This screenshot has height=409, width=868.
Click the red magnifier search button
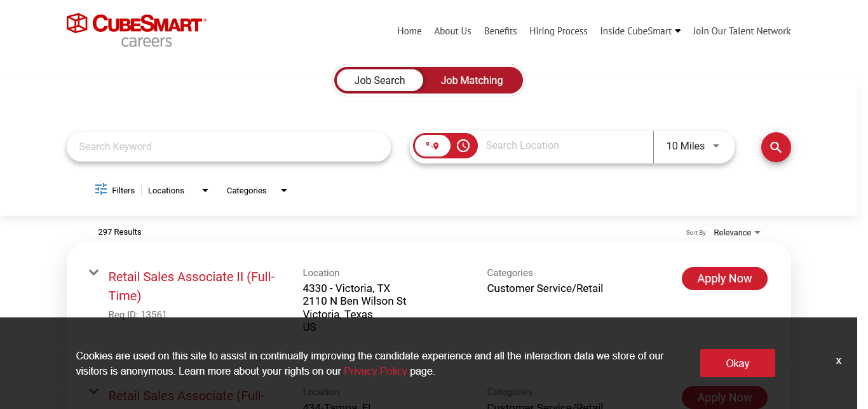[x=776, y=148]
